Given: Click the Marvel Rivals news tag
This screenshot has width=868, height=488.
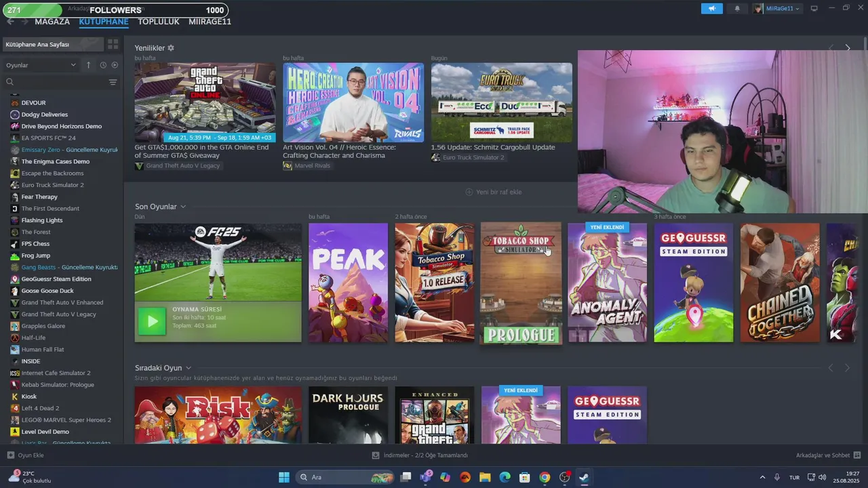Looking at the screenshot, I should (307, 165).
